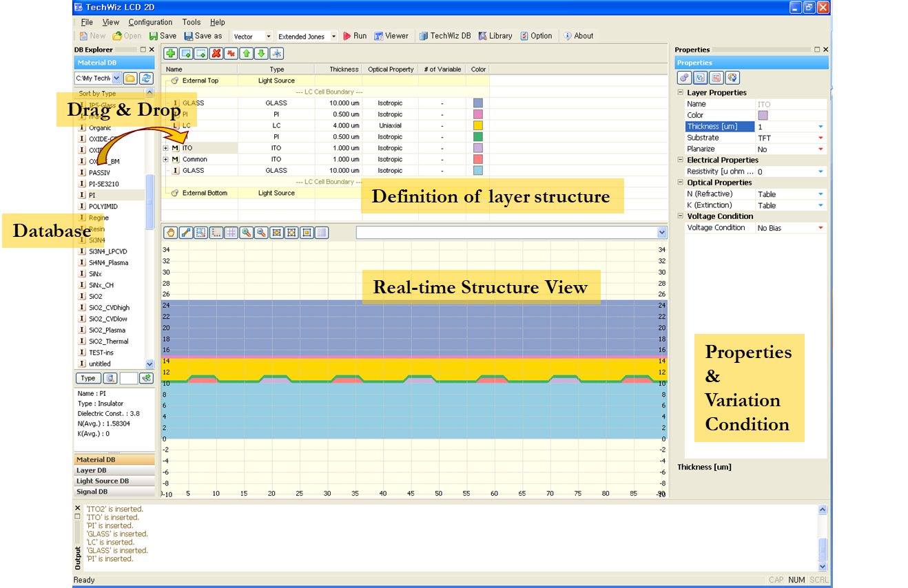The width and height of the screenshot is (908, 588).
Task: Click the LC layer yellow color swatch
Action: (478, 125)
